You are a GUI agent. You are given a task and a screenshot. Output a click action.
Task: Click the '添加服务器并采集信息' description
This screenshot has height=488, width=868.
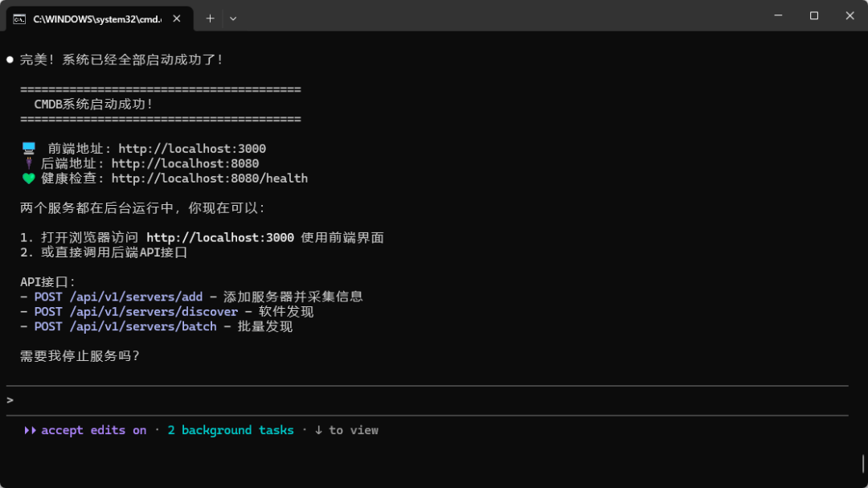293,297
